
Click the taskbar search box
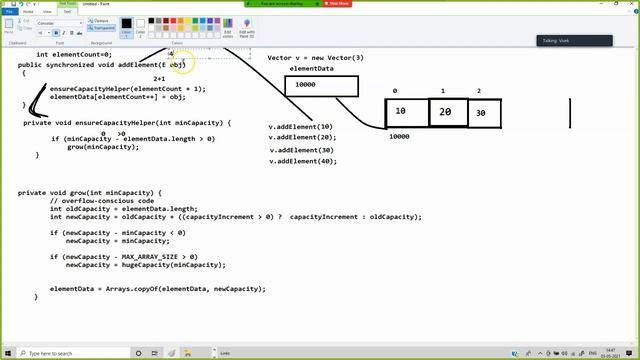tap(73, 353)
